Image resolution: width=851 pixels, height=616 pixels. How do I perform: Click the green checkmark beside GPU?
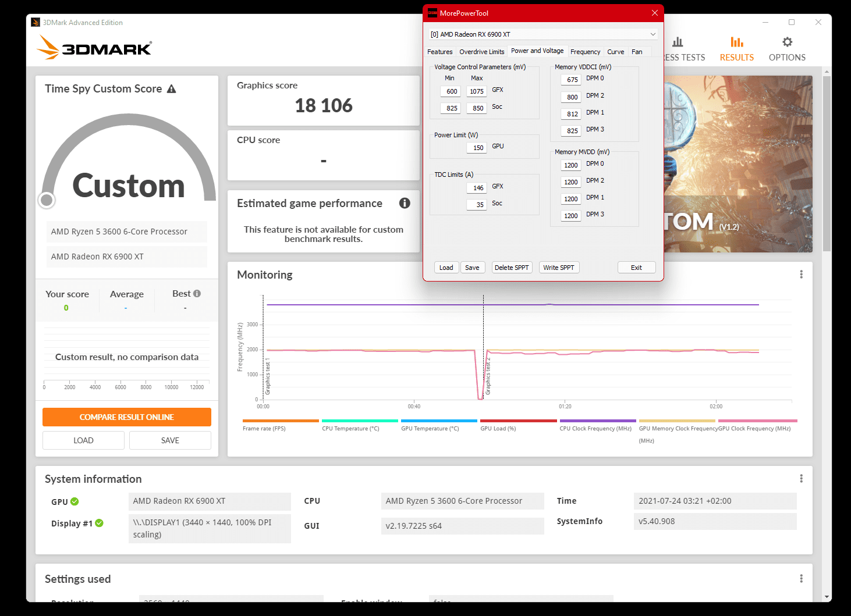point(75,501)
